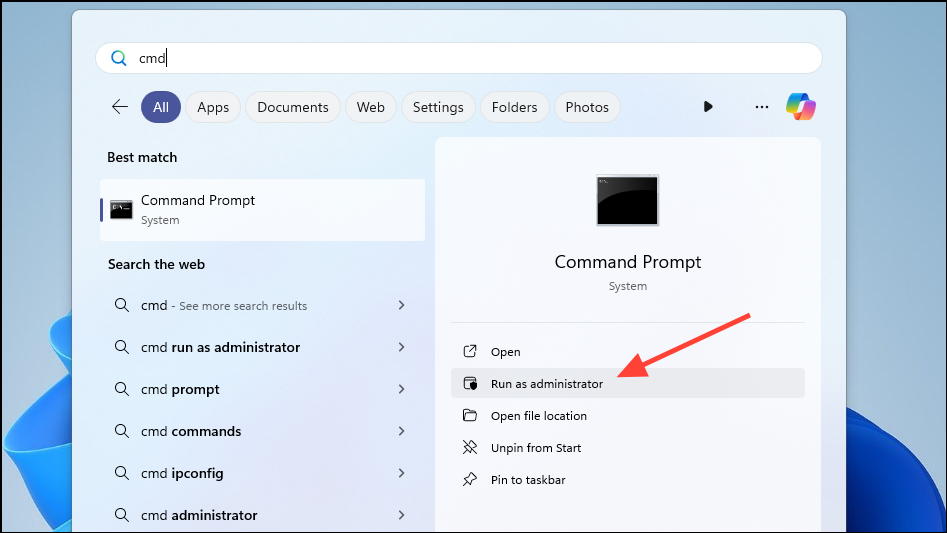Click the 'Search the web' heading
947x533 pixels.
click(x=156, y=264)
